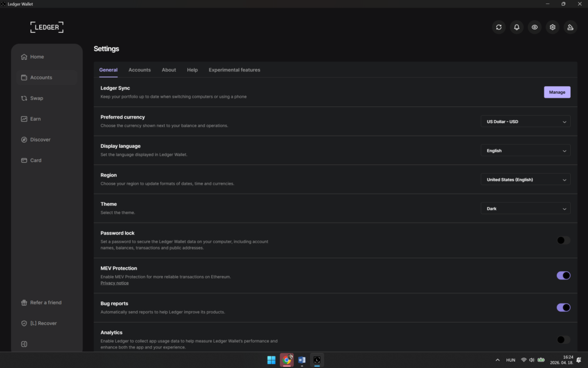588x368 pixels.
Task: Open the Card section
Action: (47, 160)
